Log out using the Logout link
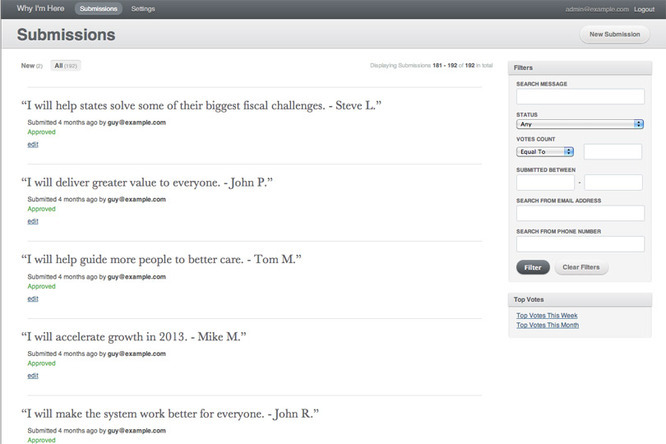Viewport: 666px width, 444px height. 644,9
